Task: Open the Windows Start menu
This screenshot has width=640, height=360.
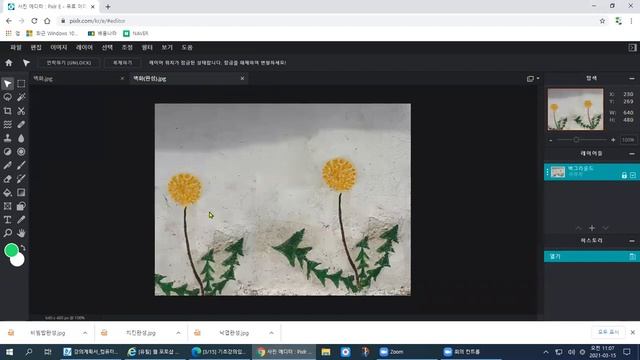Action: pos(9,352)
